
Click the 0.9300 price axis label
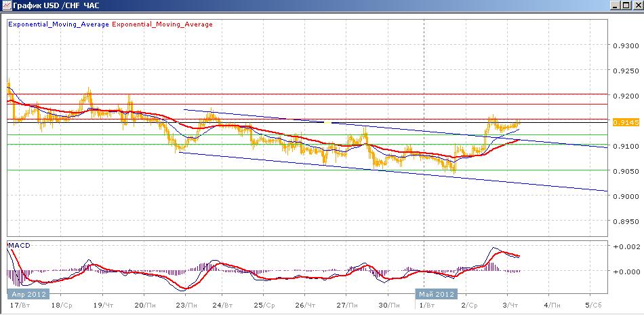pyautogui.click(x=626, y=45)
